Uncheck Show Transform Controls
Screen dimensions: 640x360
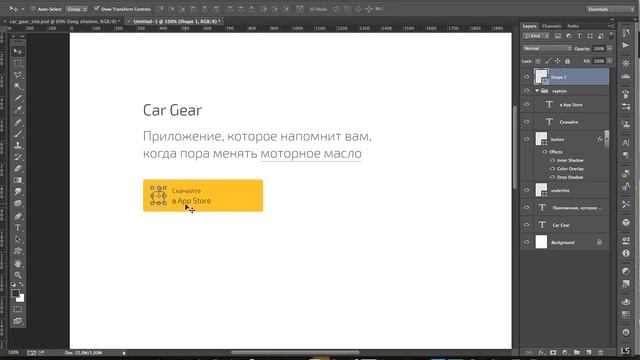pyautogui.click(x=97, y=8)
